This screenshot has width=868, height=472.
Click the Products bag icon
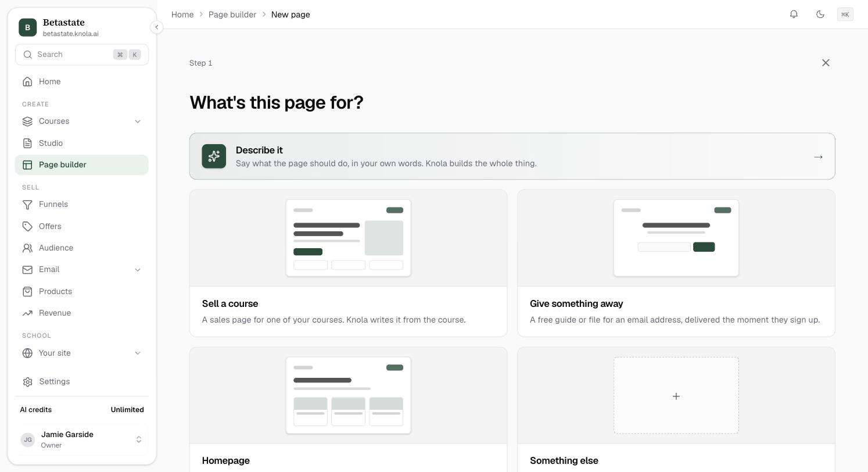(27, 291)
